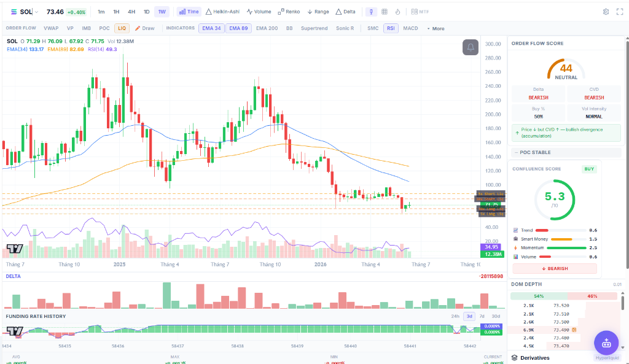The image size is (629, 364).
Task: Click the flame heatmap icon
Action: coord(397,12)
